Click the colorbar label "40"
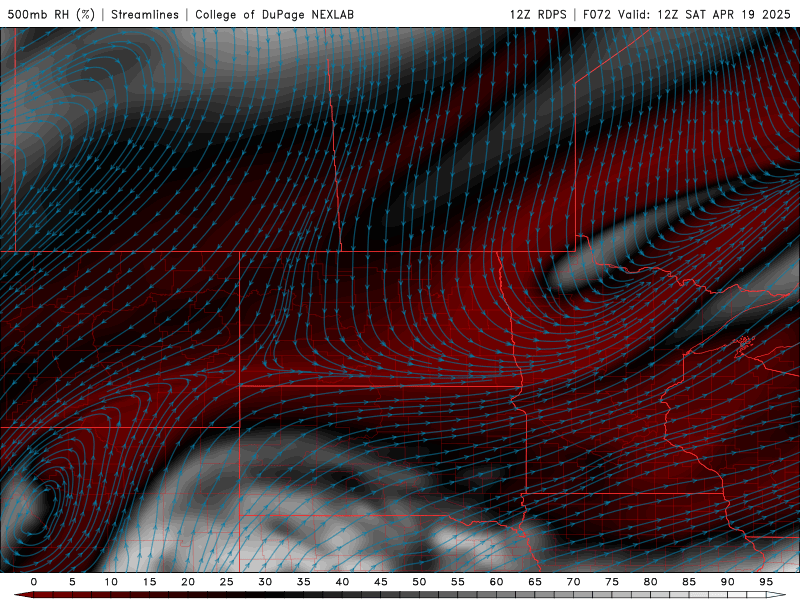This screenshot has width=800, height=600. point(342,582)
